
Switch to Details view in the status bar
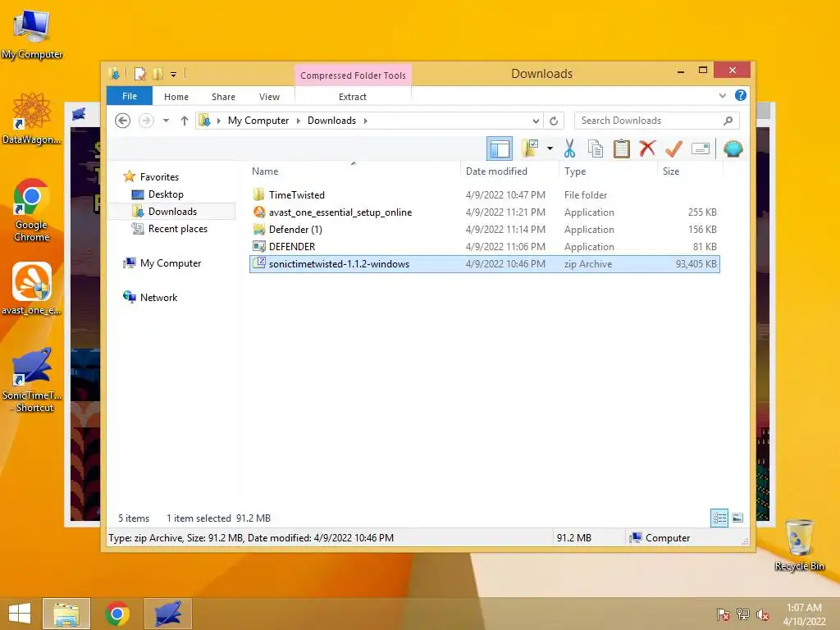click(719, 518)
